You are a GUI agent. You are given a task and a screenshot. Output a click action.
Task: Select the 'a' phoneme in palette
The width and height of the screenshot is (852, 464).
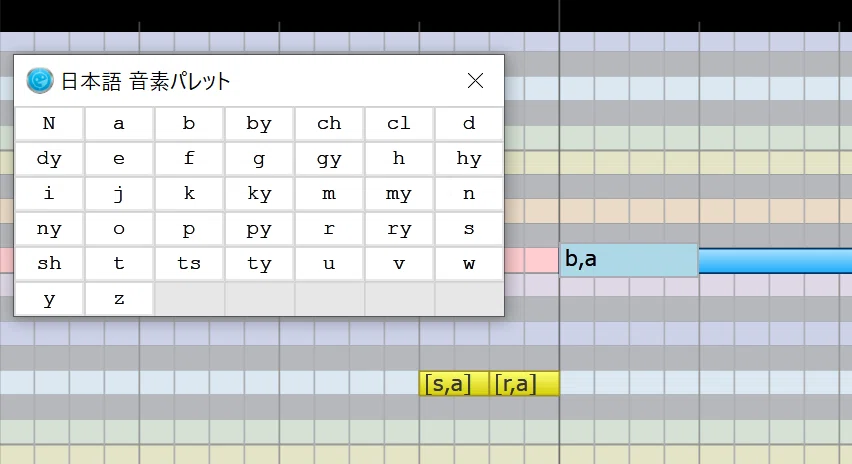[119, 123]
